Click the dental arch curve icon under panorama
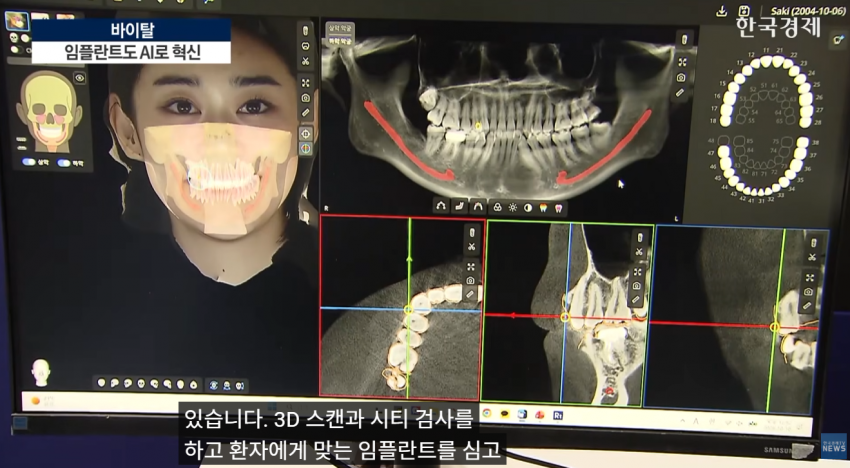The image size is (850, 468). click(441, 206)
